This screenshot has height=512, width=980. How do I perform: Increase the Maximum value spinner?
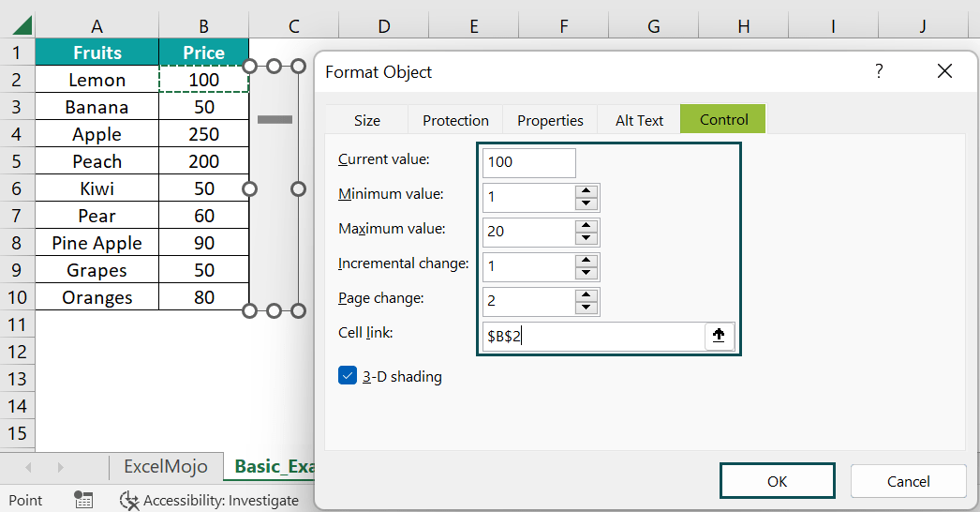point(586,225)
